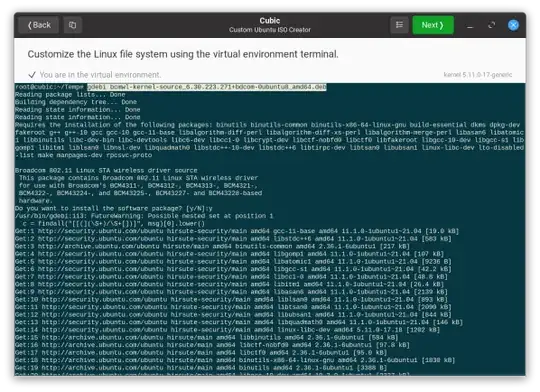The image size is (540, 392).
Task: Click 'Reading package lists... Done' line
Action: (70, 94)
